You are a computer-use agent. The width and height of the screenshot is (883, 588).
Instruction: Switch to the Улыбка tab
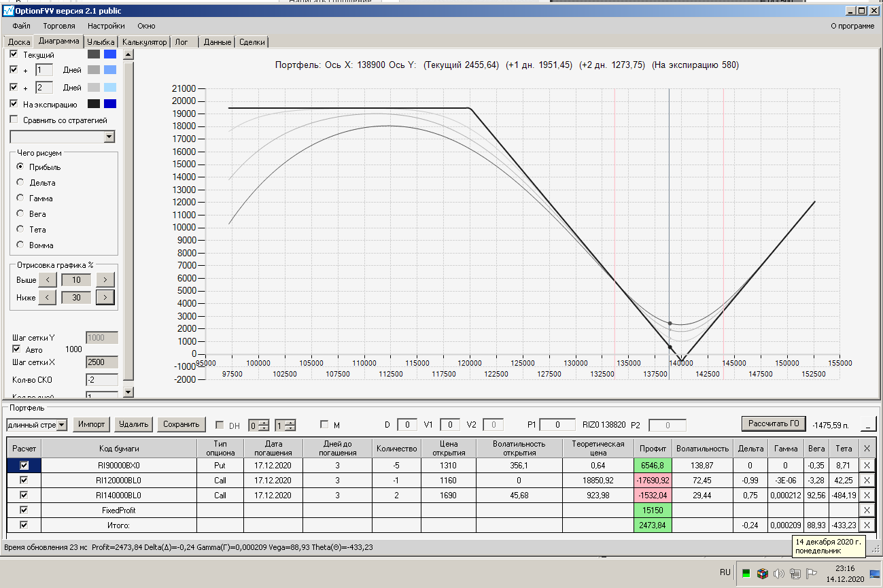(101, 42)
